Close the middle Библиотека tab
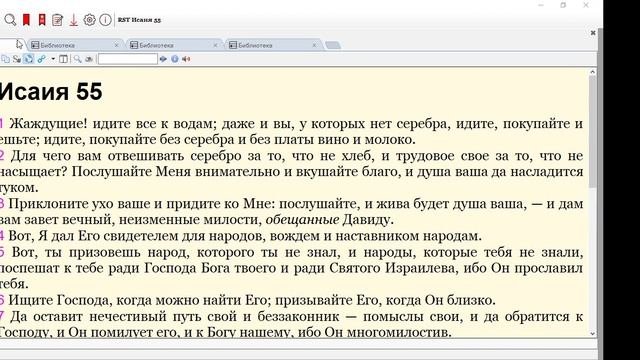The image size is (640, 360). (x=215, y=45)
